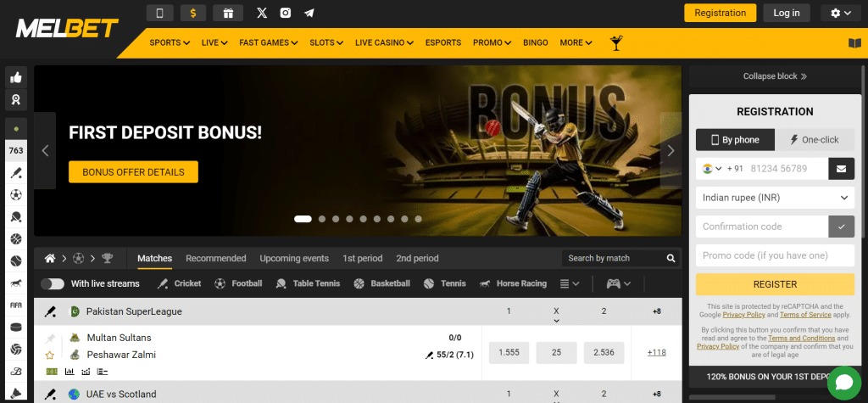868x403 pixels.
Task: Open the book rules icon in navigation
Action: click(854, 43)
